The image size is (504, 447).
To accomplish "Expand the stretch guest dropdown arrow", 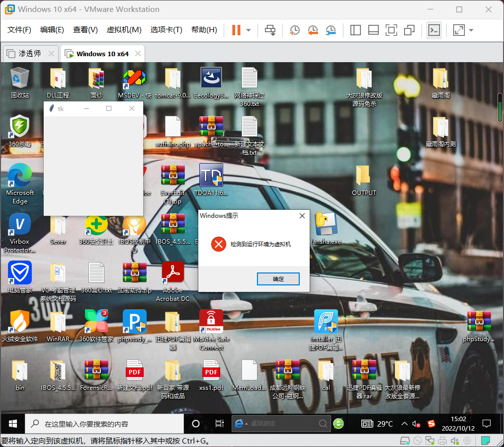I will (x=471, y=30).
